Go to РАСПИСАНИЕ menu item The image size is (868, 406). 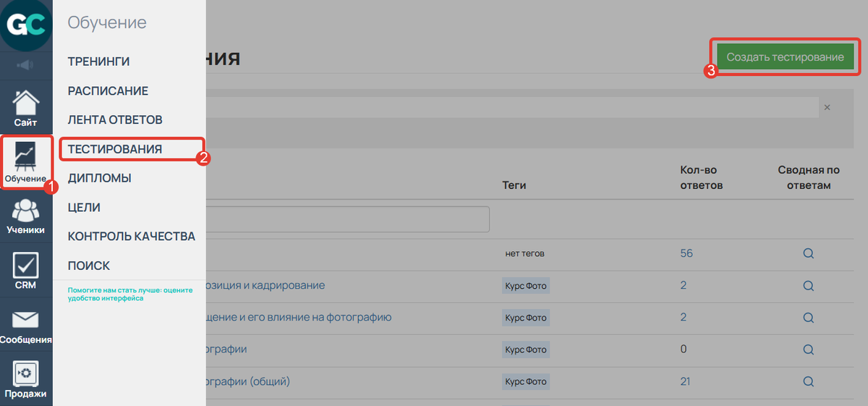coord(108,91)
